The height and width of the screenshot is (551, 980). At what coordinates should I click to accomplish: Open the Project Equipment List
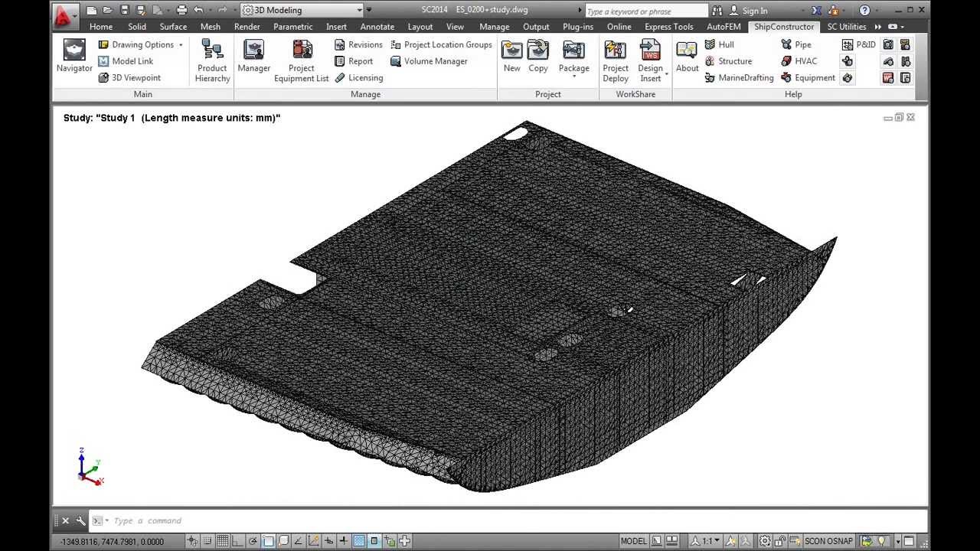302,60
